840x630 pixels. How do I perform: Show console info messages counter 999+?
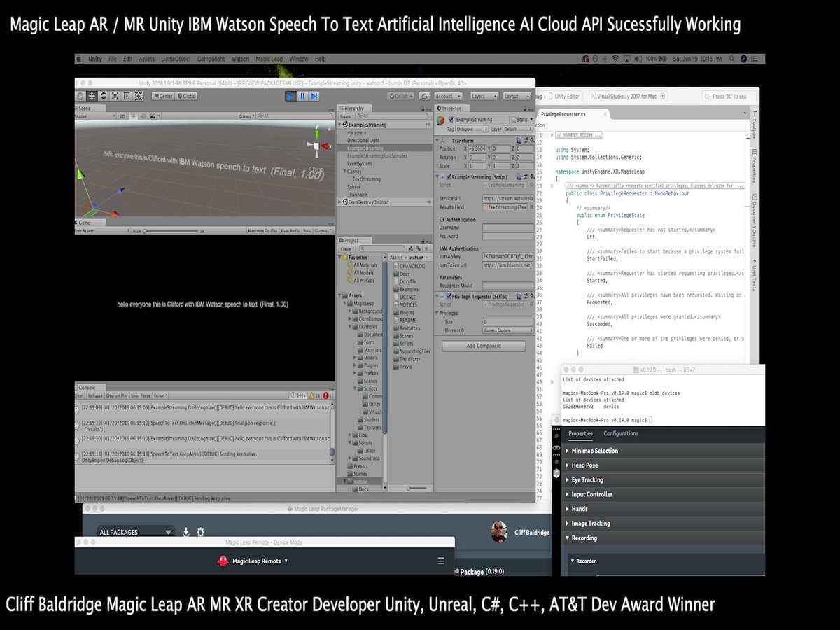coord(297,395)
